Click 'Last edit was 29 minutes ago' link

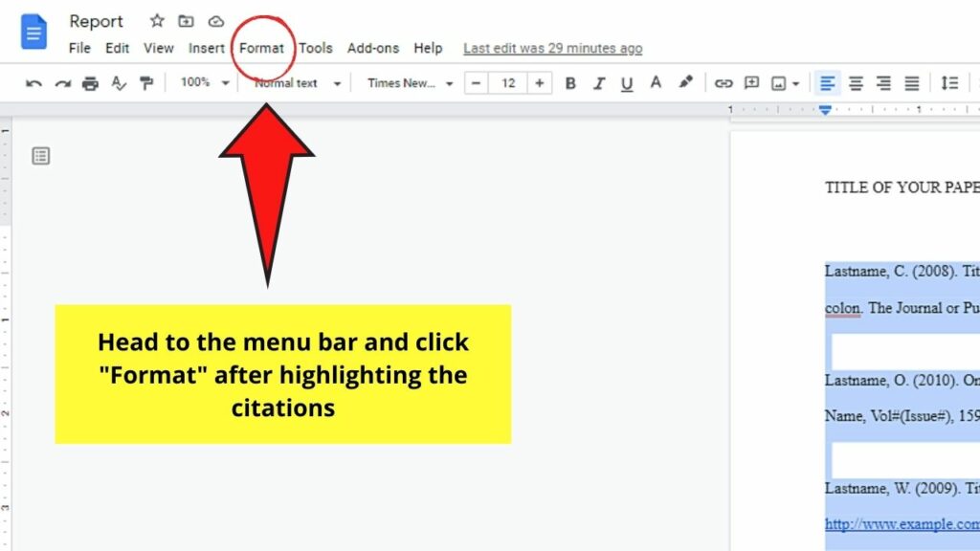552,48
